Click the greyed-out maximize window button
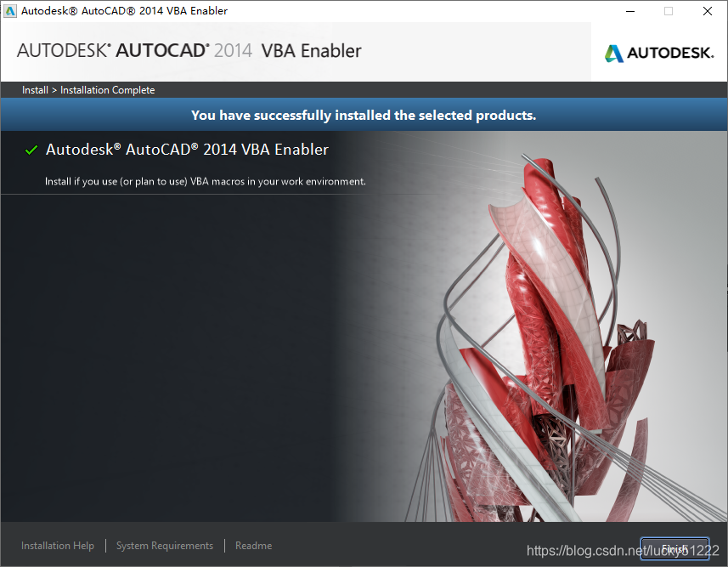The height and width of the screenshot is (567, 728). 669,11
